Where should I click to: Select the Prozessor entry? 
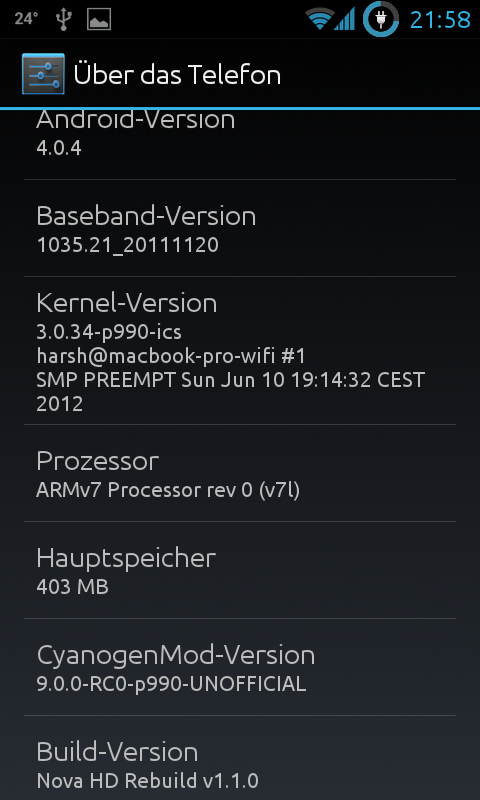(240, 473)
